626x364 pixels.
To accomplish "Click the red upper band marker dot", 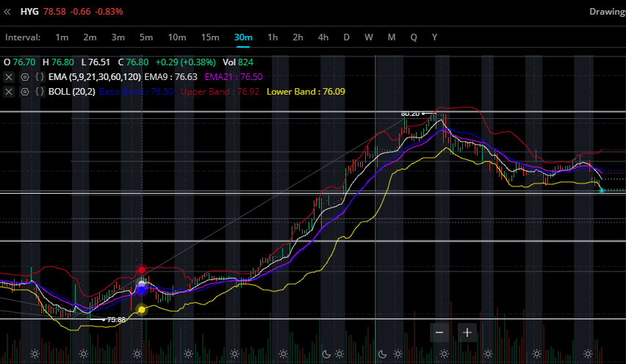I will pos(142,270).
